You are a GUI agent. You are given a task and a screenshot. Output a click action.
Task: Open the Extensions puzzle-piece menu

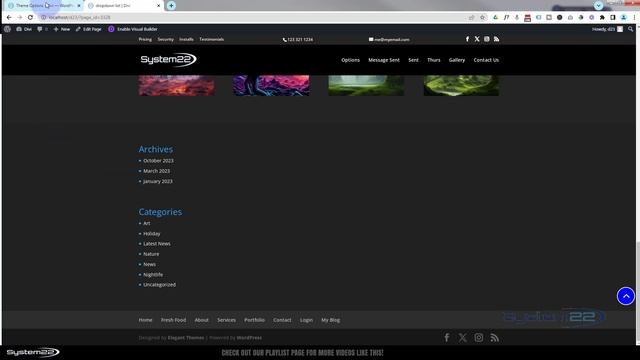click(x=602, y=18)
